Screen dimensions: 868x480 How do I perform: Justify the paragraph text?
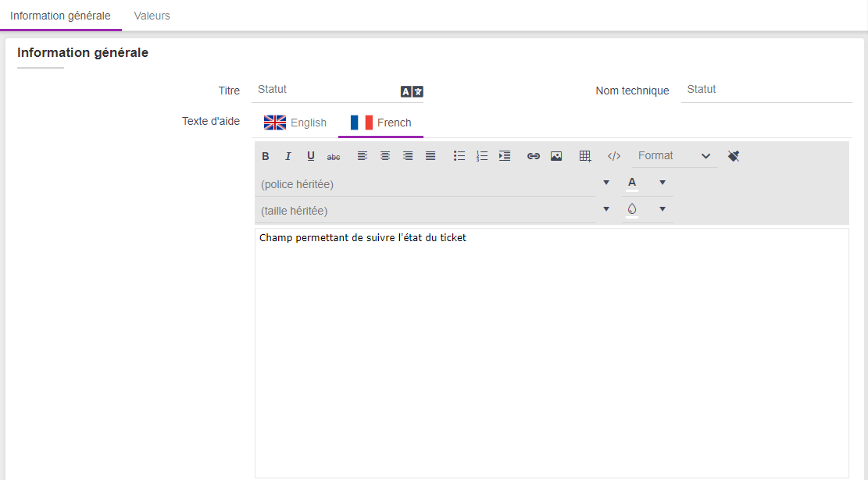[430, 156]
